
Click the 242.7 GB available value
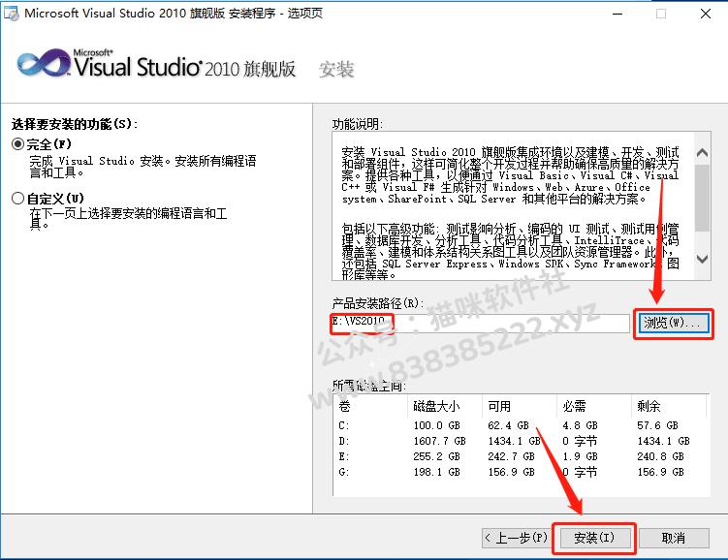point(511,456)
